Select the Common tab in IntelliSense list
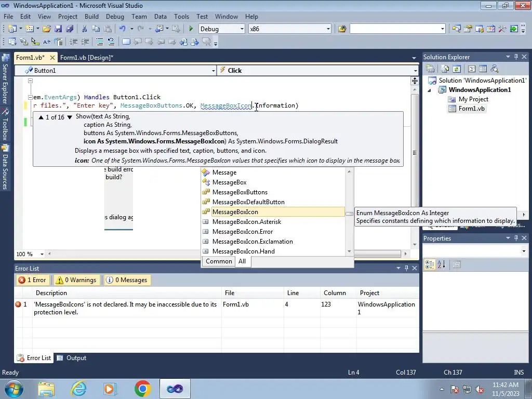The width and height of the screenshot is (532, 399). [x=219, y=261]
